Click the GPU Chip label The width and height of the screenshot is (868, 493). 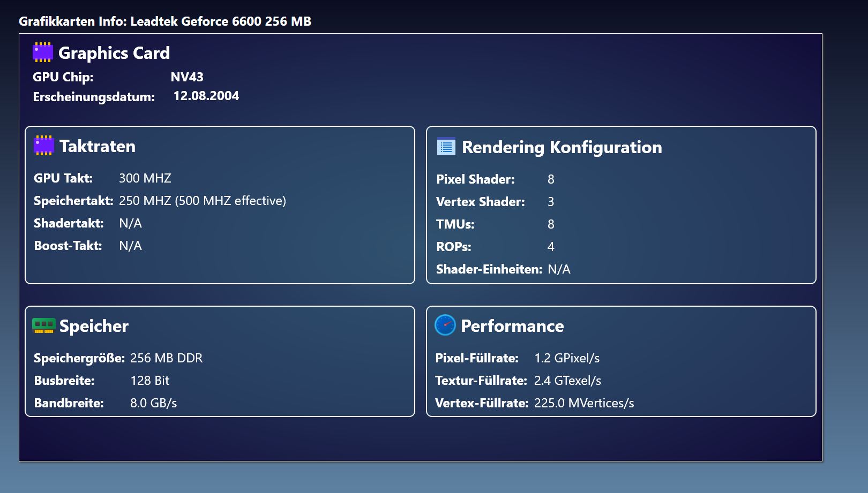click(x=63, y=77)
